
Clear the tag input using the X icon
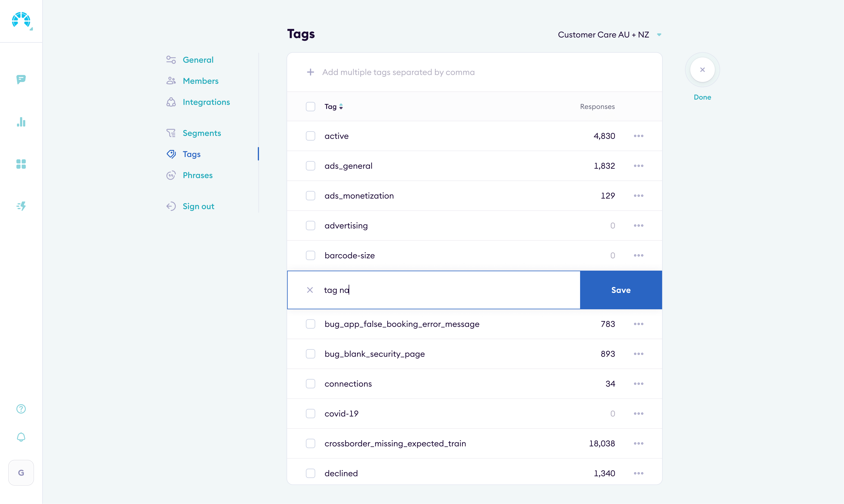point(310,290)
